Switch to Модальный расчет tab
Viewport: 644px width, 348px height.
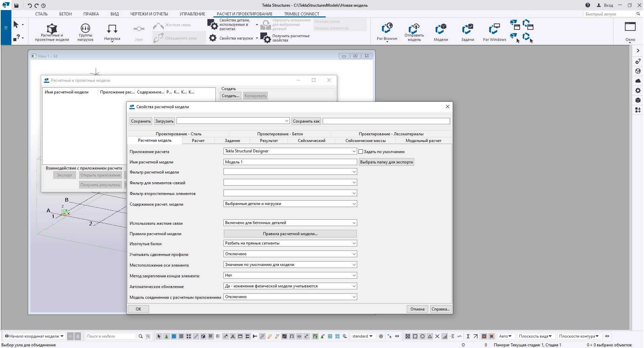coord(424,141)
